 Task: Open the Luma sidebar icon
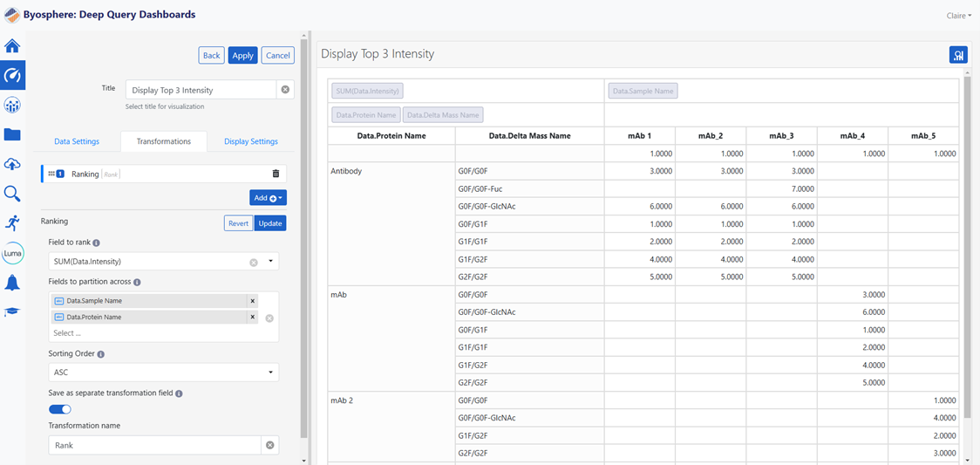click(12, 254)
